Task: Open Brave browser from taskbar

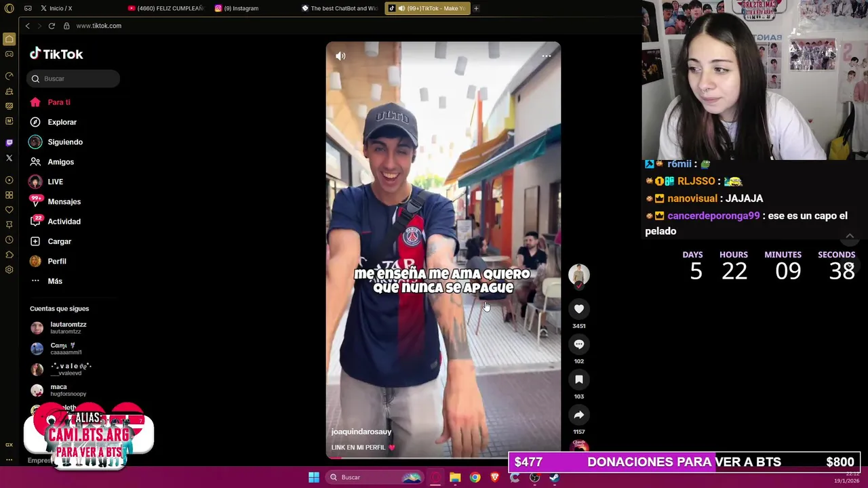Action: 495,477
